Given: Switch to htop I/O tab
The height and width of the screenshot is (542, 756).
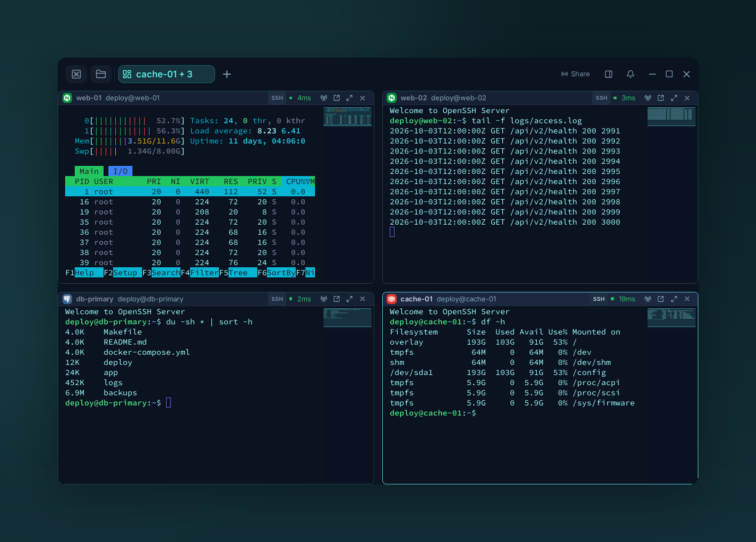Looking at the screenshot, I should pos(120,171).
